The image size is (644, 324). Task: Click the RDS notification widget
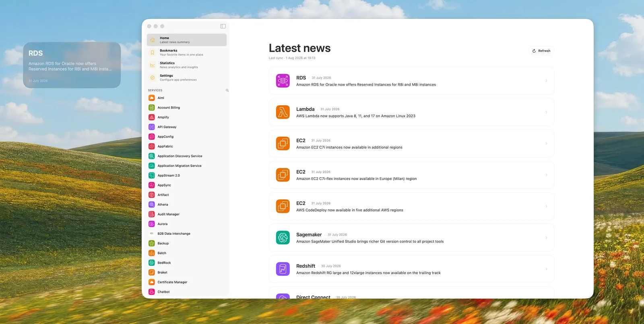point(72,65)
